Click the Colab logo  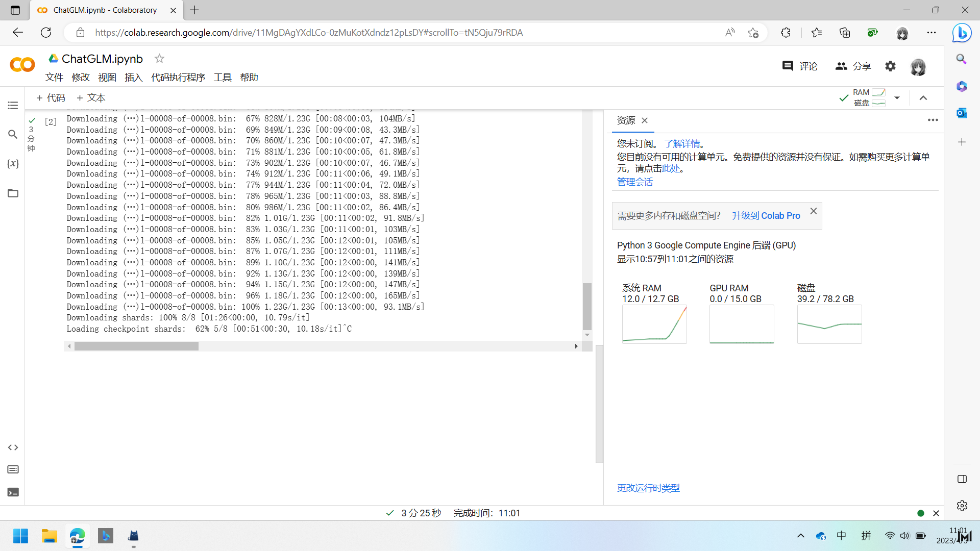coord(22,65)
